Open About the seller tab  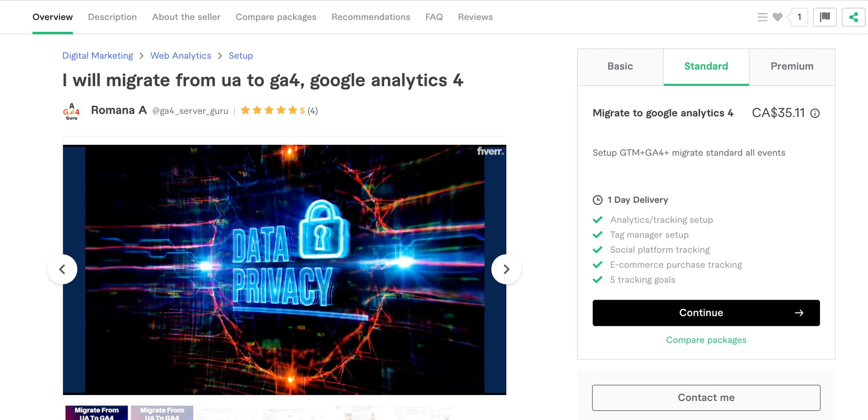tap(186, 17)
